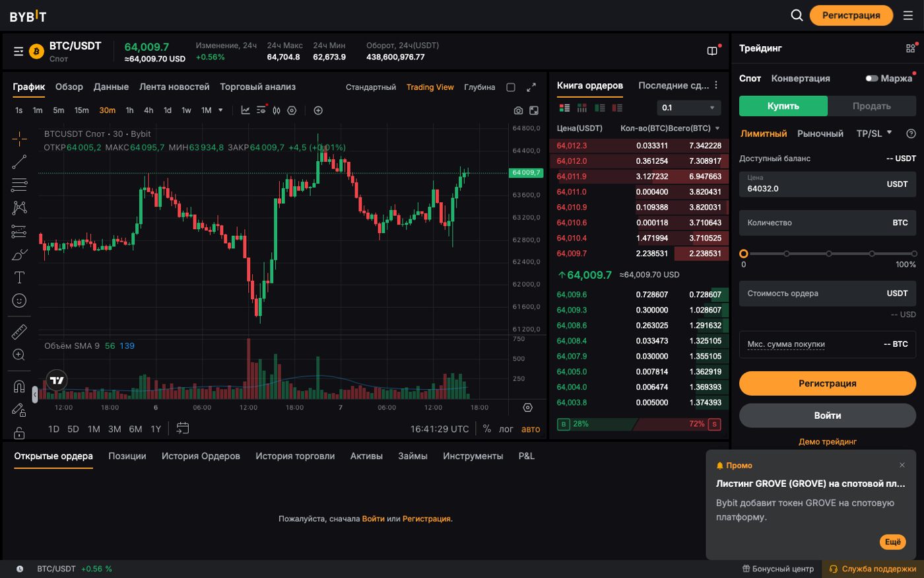This screenshot has height=578, width=924.
Task: Expand more timeframes arrow after 1M
Action: pyautogui.click(x=220, y=110)
